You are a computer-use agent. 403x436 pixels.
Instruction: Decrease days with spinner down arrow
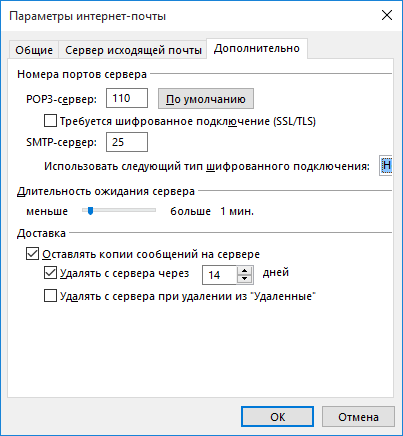[x=245, y=279]
